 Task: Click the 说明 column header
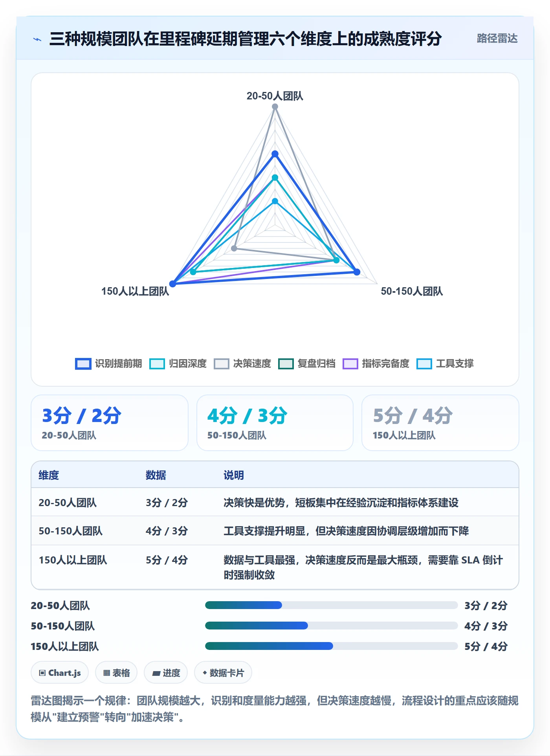(234, 475)
